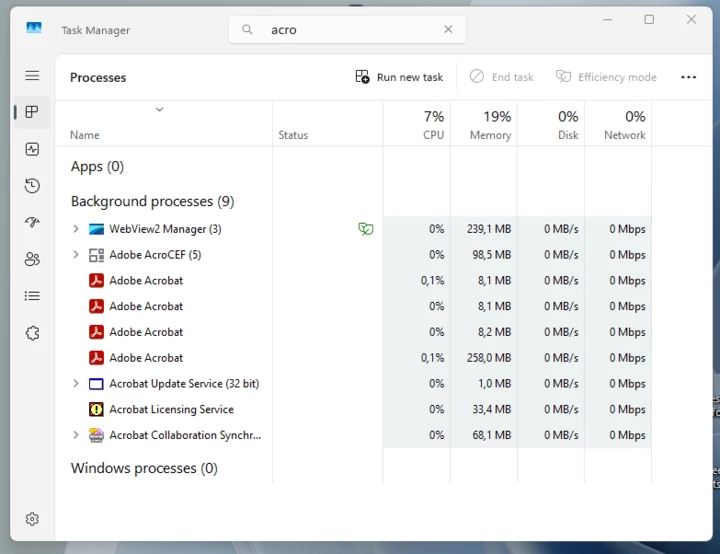
Task: Select the Acrobat Collaboration Synchr... row
Action: (x=354, y=435)
